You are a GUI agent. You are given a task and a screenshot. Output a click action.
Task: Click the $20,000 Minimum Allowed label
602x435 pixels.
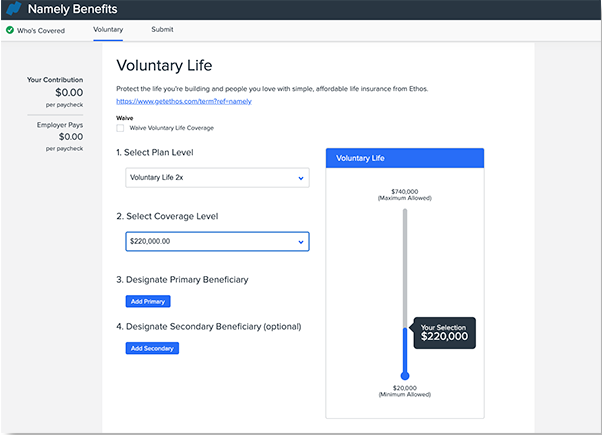(x=404, y=392)
